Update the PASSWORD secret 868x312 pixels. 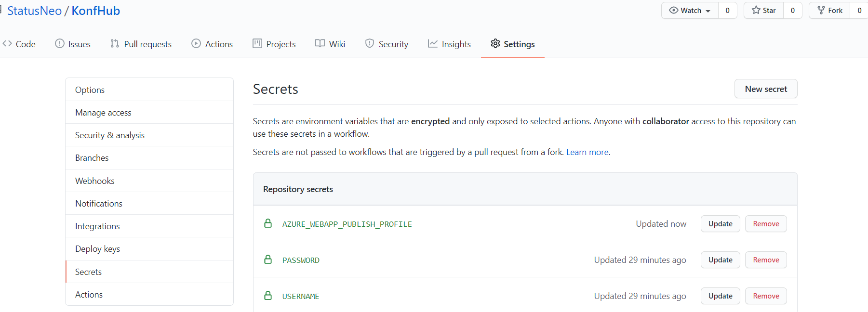721,260
